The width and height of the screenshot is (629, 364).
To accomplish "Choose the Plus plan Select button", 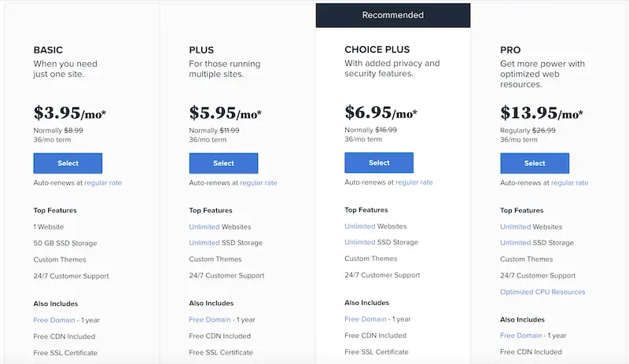I will (223, 164).
